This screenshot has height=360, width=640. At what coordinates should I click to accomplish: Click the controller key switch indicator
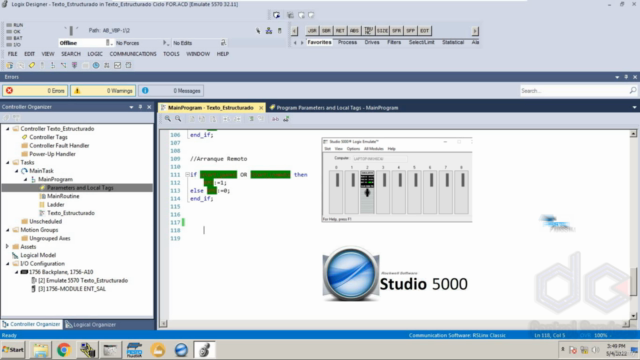tap(71, 31)
